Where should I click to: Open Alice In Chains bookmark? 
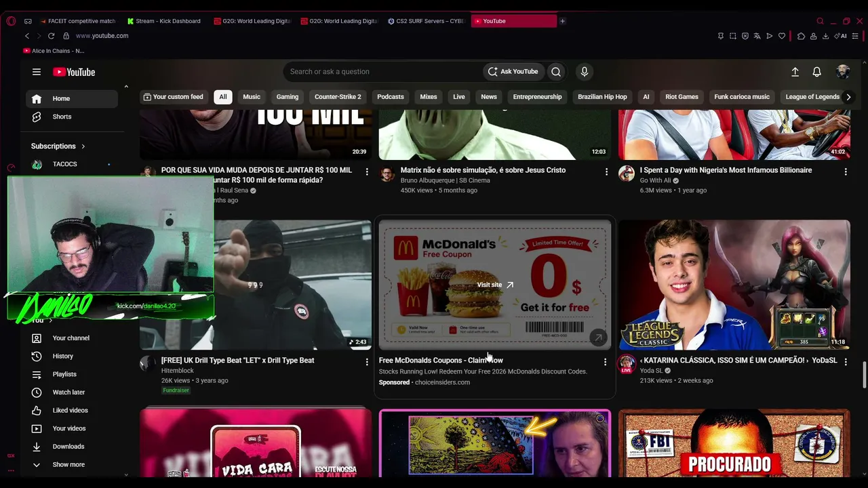pos(54,51)
